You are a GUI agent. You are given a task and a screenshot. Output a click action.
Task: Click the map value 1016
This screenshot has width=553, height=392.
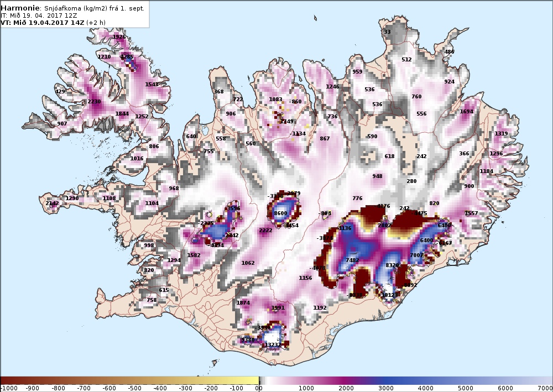pyautogui.click(x=137, y=158)
